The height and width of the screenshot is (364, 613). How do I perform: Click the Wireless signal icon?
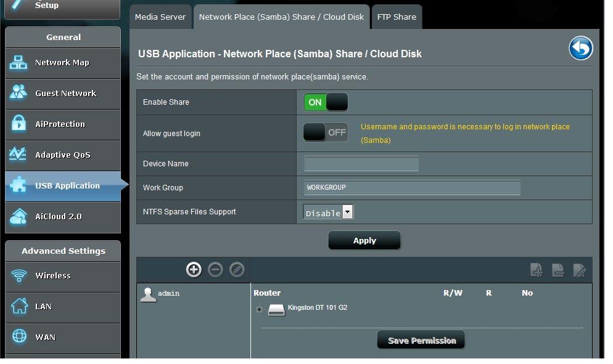tap(19, 276)
